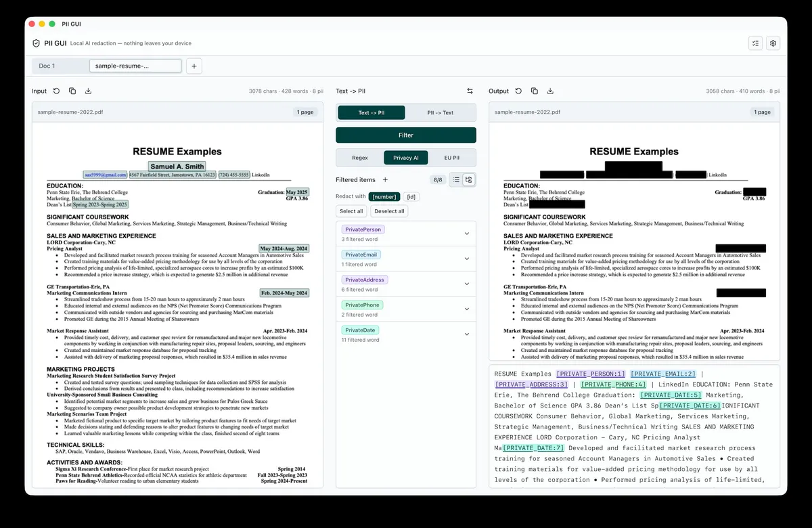Image resolution: width=812 pixels, height=528 pixels.
Task: Switch to the sample-resume tab
Action: point(135,66)
